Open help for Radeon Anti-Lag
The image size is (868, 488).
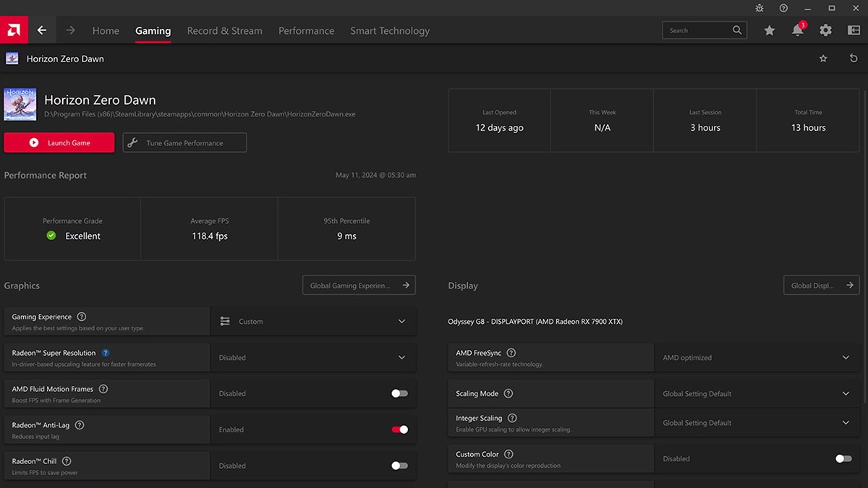[x=80, y=425]
